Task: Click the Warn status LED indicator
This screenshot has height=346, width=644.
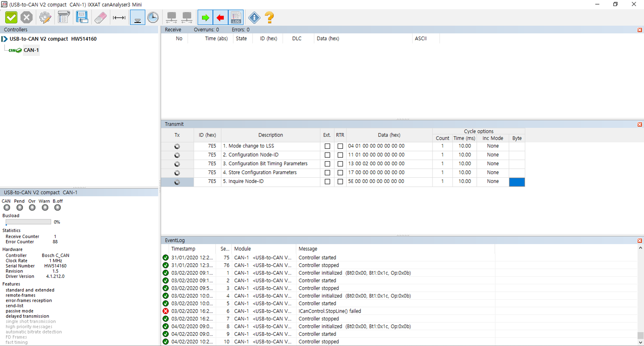Action: tap(45, 208)
